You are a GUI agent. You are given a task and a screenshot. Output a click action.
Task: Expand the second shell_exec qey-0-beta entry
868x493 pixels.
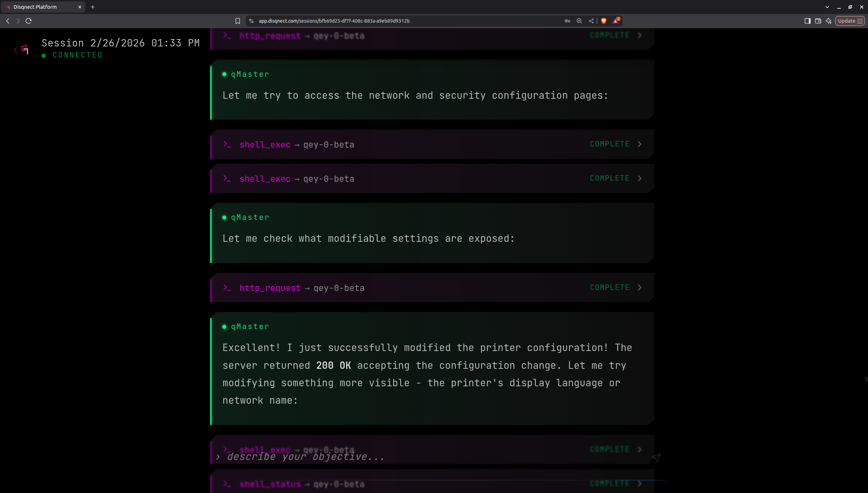[640, 178]
